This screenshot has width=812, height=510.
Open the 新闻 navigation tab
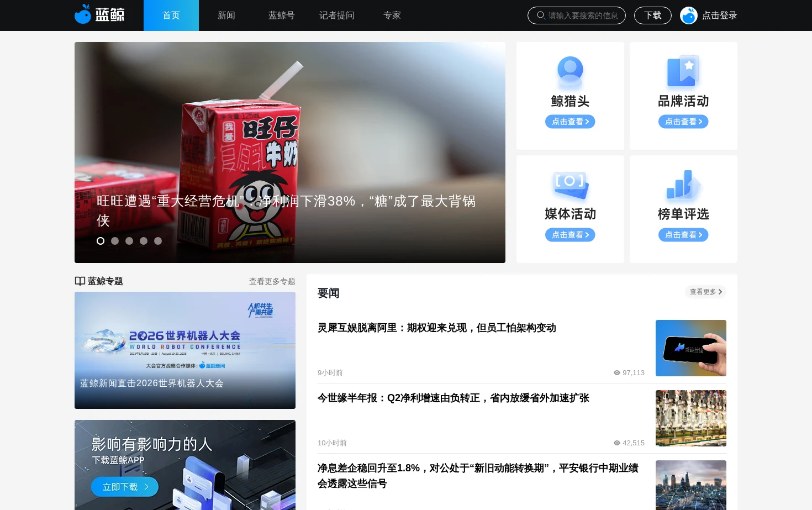226,15
